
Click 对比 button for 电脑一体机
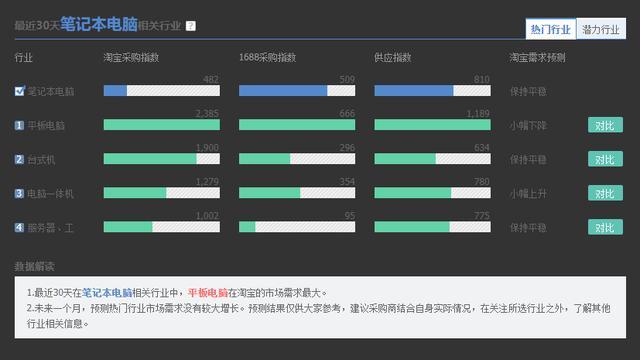pos(605,193)
